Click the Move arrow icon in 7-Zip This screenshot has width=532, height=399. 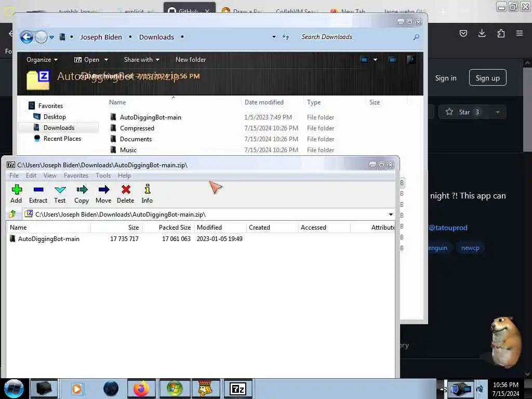[x=104, y=190]
